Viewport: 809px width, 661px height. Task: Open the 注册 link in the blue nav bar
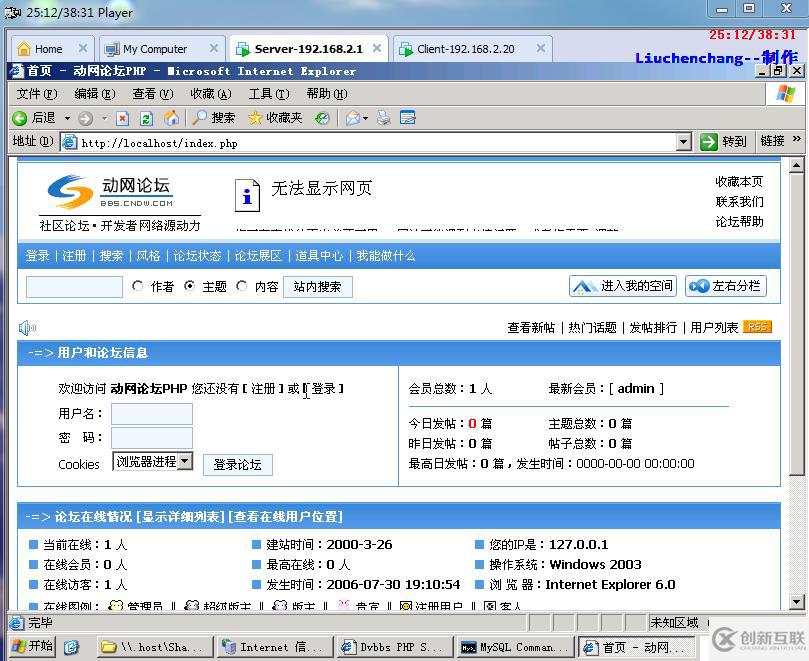[x=74, y=255]
